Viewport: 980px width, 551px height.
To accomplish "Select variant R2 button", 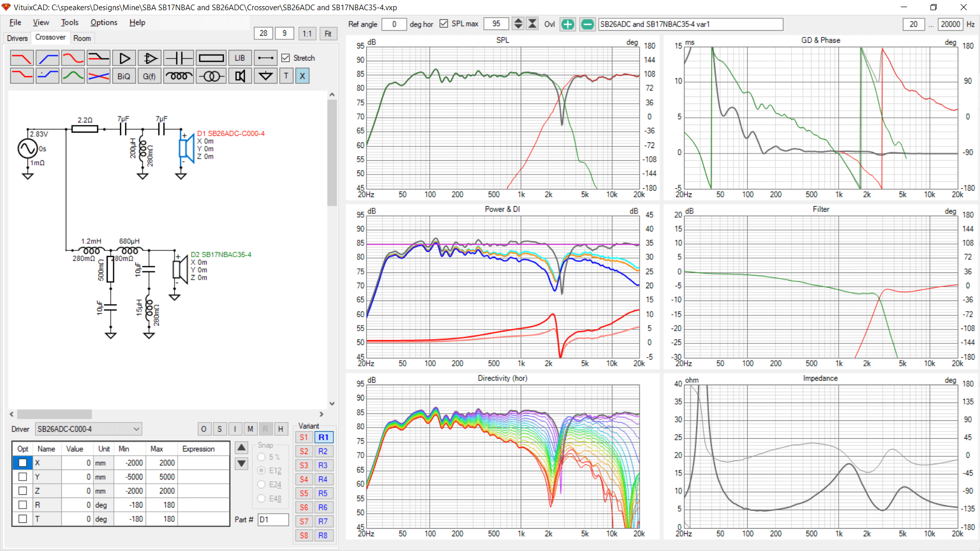I will click(323, 451).
